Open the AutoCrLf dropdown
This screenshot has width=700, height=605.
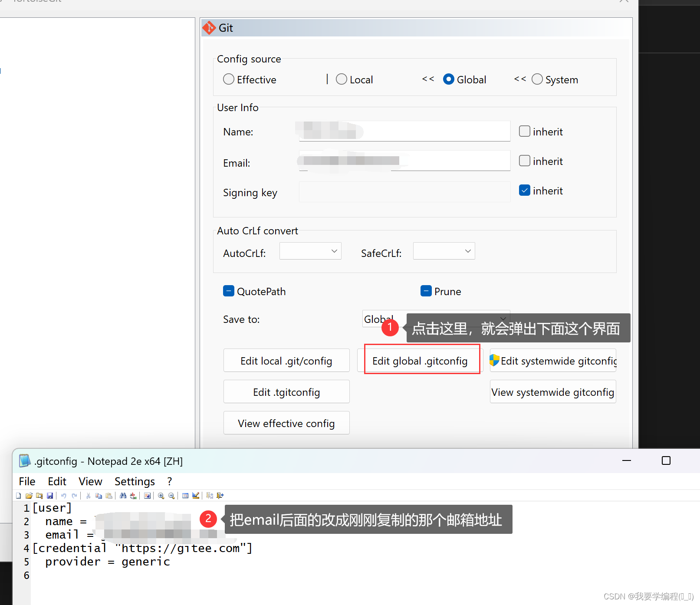click(x=310, y=251)
